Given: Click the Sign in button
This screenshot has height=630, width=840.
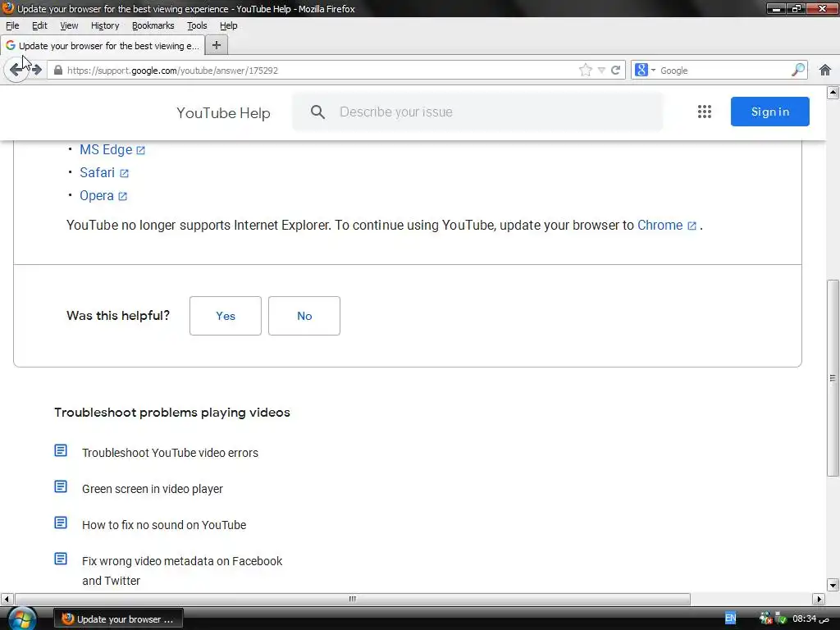Looking at the screenshot, I should tap(769, 112).
